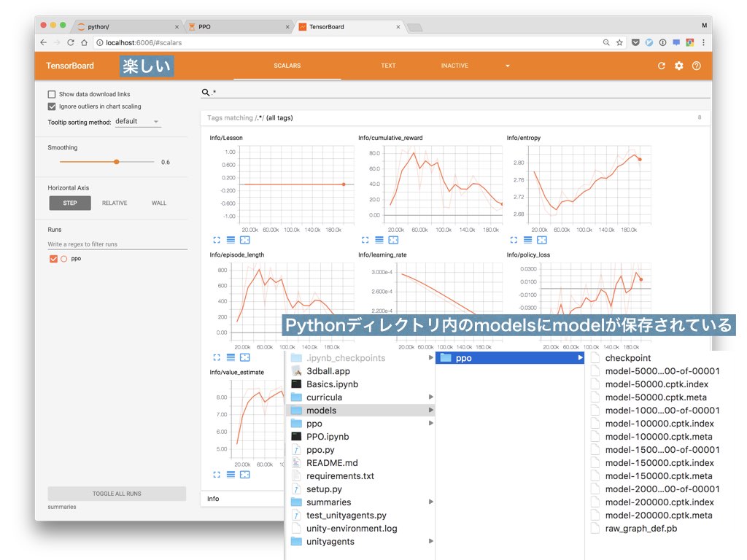The height and width of the screenshot is (560, 747).
Task: Fit domain to data on Info/cumulative_reward chart
Action: [x=393, y=240]
